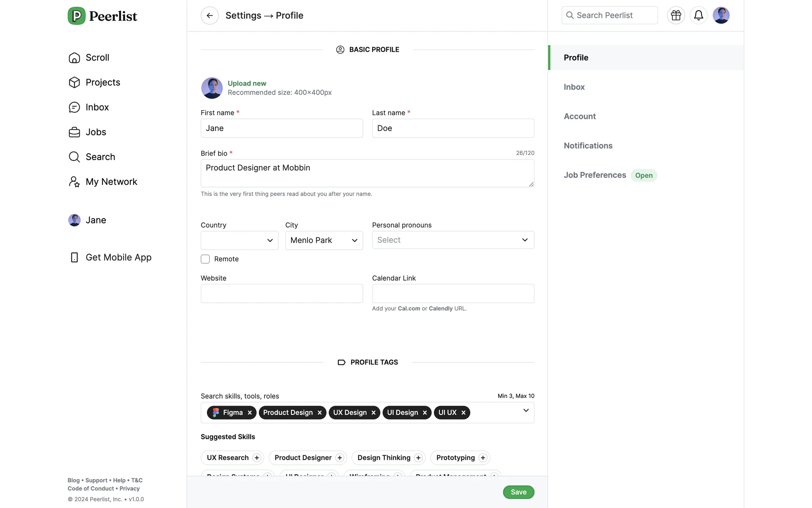The height and width of the screenshot is (508, 812).
Task: Click the My Network person icon
Action: [x=74, y=182]
